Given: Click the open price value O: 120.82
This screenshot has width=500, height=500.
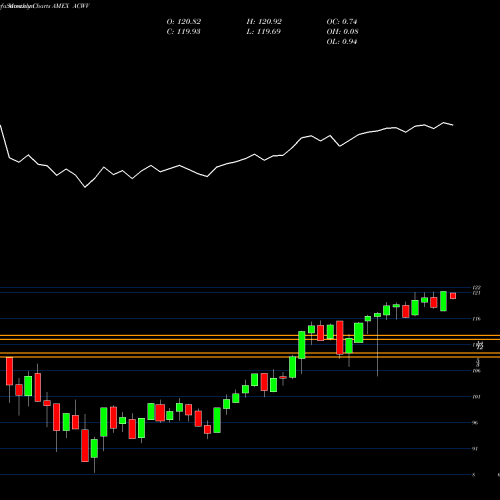Looking at the screenshot, I should [x=184, y=22].
